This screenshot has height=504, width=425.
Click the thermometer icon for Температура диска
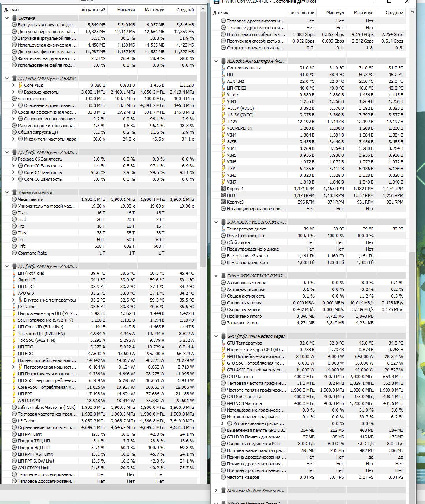click(x=223, y=229)
